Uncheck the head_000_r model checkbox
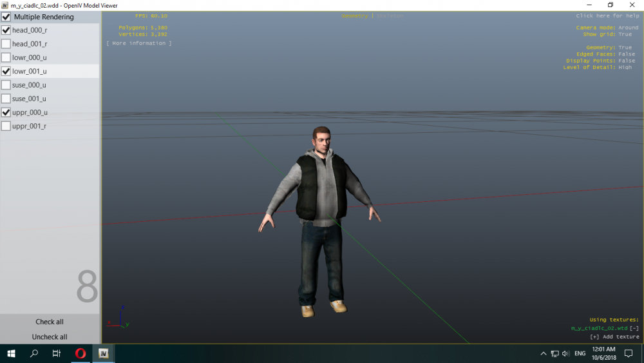 (x=6, y=30)
